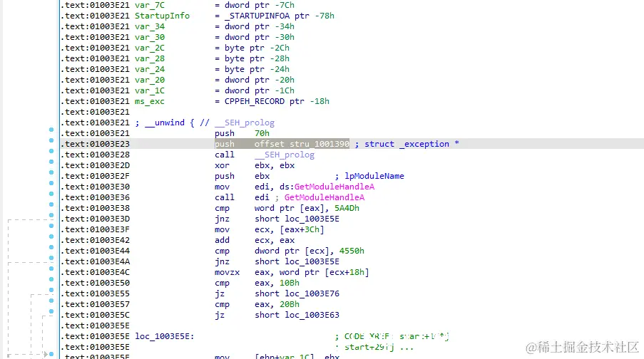Click __SEH_prolog in the call instruction

coord(285,155)
